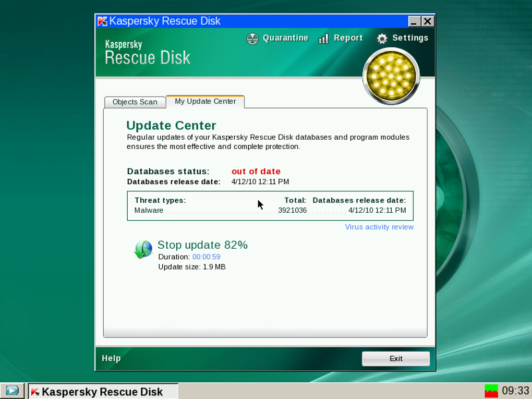Viewport: 532px width, 399px height.
Task: Open the Virus activity review link
Action: coord(379,227)
